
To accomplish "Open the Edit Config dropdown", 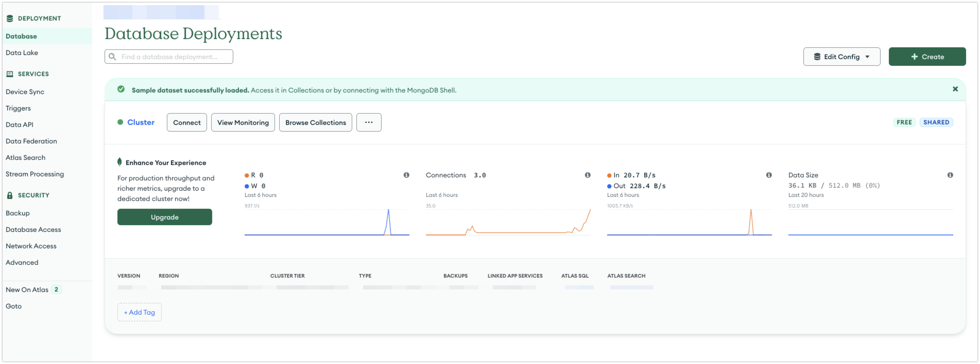I will click(x=841, y=57).
